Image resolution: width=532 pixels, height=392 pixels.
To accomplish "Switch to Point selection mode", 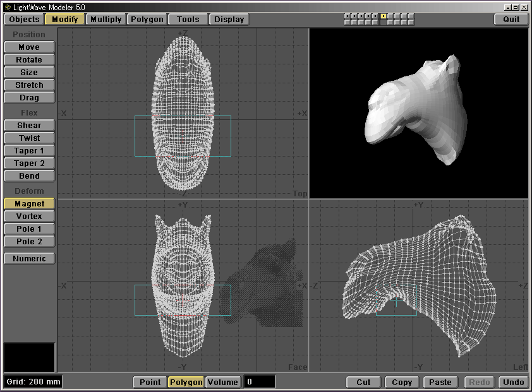I will [150, 382].
